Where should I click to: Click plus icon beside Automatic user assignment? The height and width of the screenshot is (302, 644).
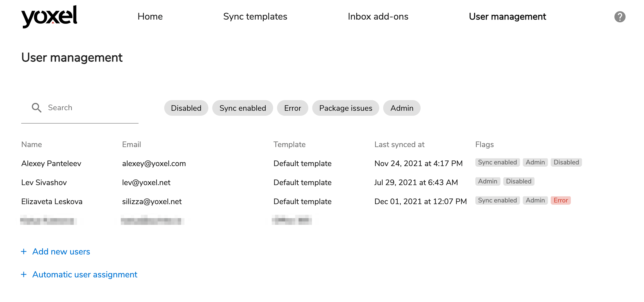pyautogui.click(x=24, y=275)
